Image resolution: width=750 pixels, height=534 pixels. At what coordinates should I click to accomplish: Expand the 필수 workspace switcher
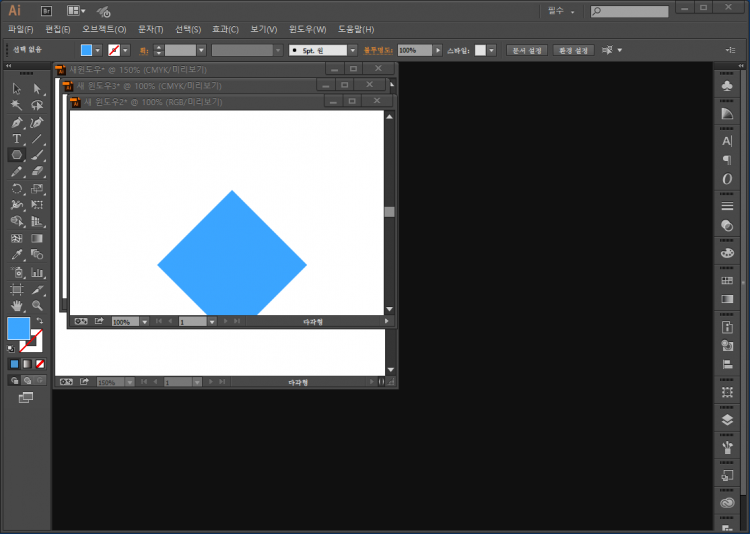click(x=561, y=11)
